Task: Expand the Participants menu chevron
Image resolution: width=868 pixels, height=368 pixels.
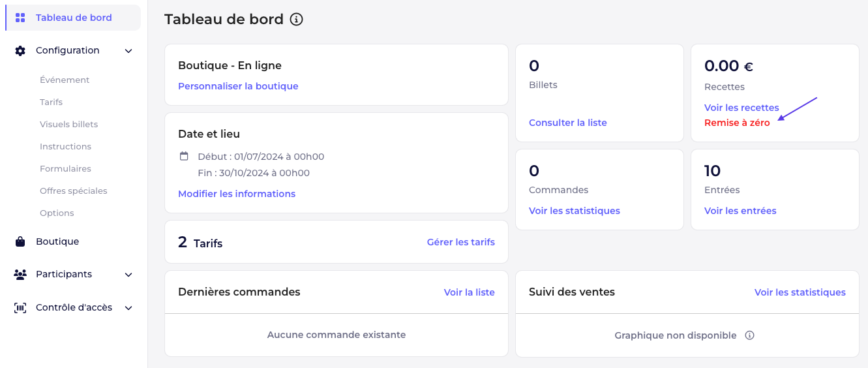Action: pyautogui.click(x=128, y=275)
